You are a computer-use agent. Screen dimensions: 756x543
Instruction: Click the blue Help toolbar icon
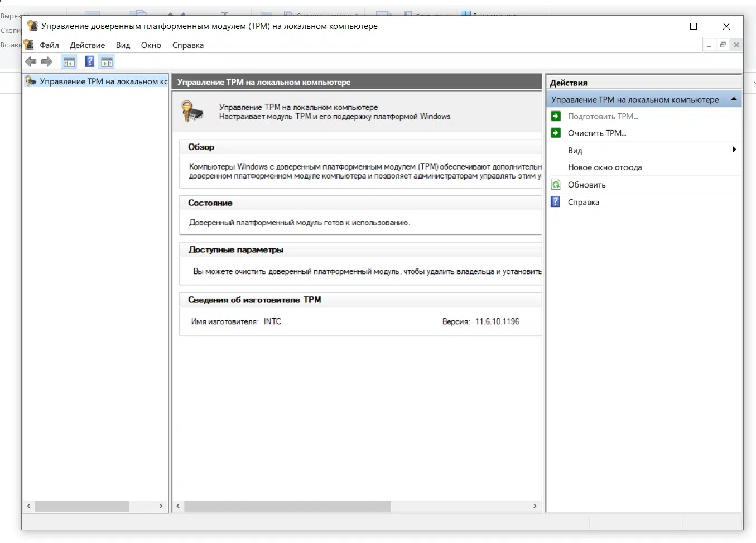89,62
